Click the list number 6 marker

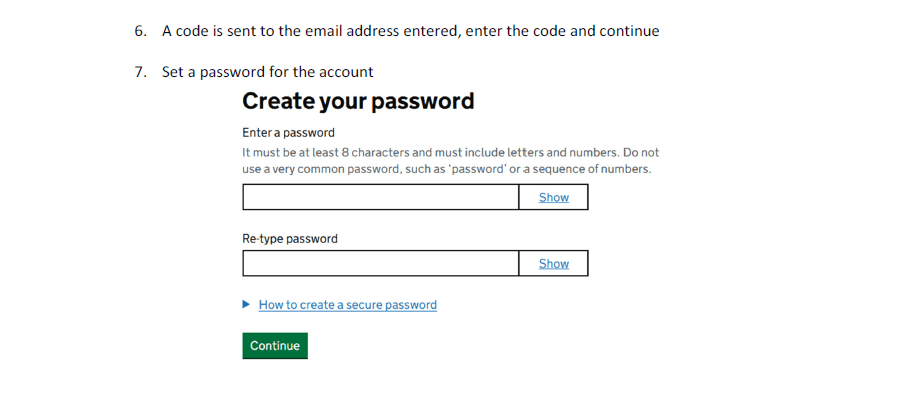coord(140,31)
